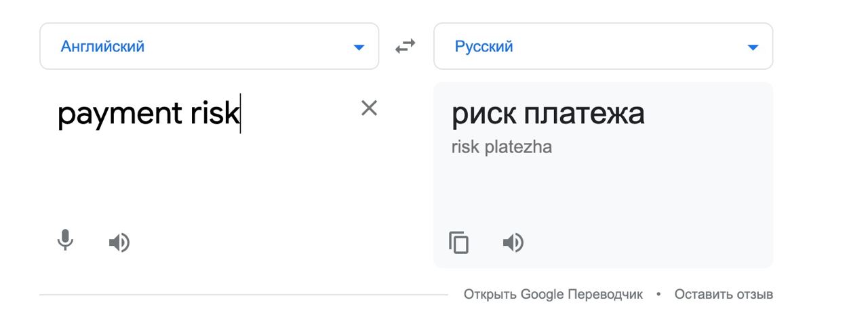The width and height of the screenshot is (868, 319).
Task: Swap source and target languages
Action: 406,47
